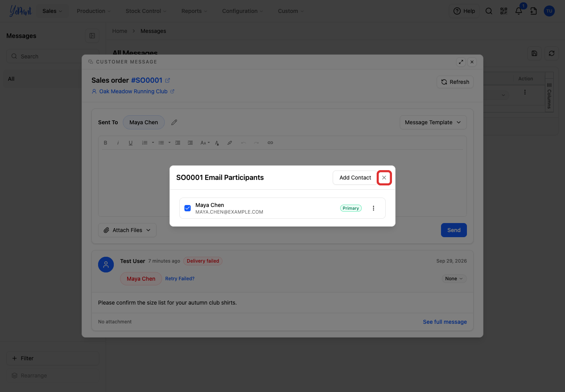Close the Email Participants dialog
This screenshot has width=565, height=392.
pyautogui.click(x=384, y=178)
